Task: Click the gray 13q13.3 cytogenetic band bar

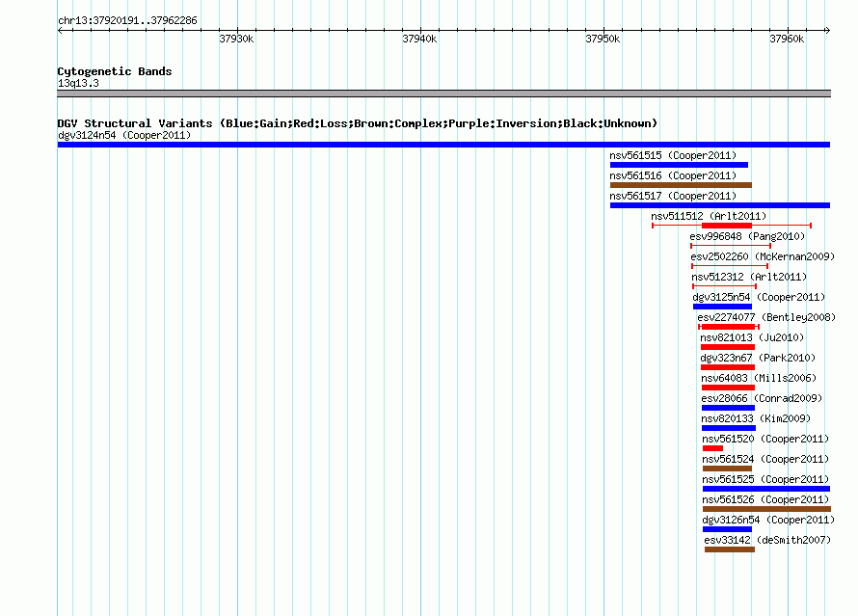Action: (x=443, y=94)
